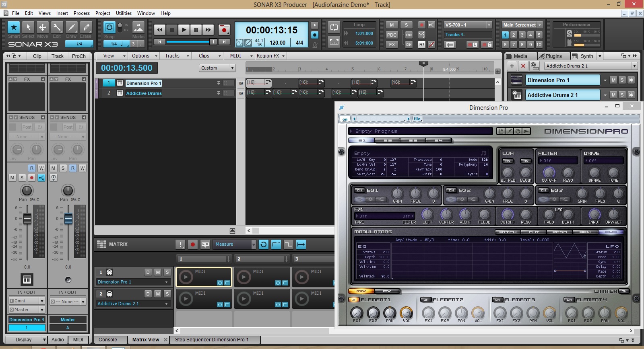Screen dimensions: 644x349
Task: Open the File menu
Action: (16, 13)
